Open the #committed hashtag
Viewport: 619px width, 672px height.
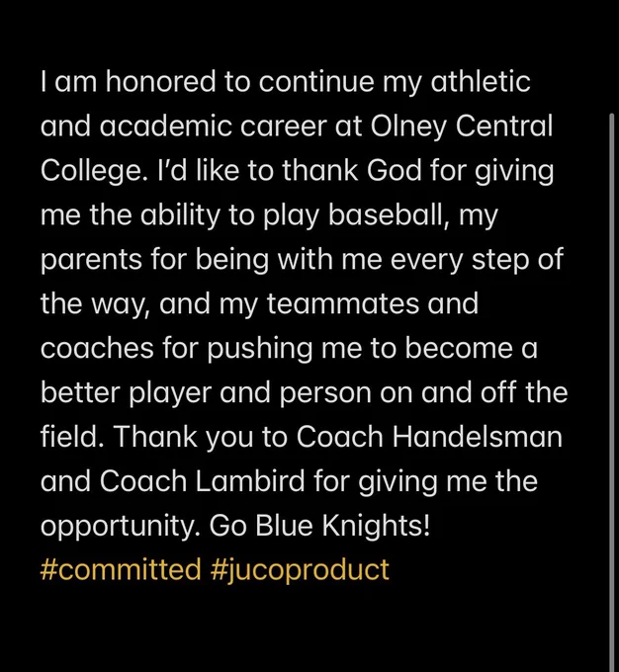tap(121, 569)
